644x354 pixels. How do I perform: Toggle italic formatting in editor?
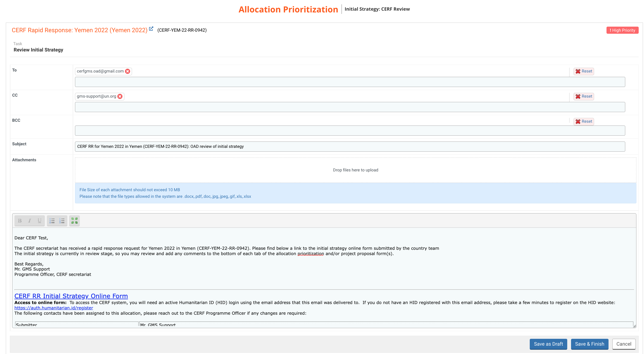click(x=30, y=221)
